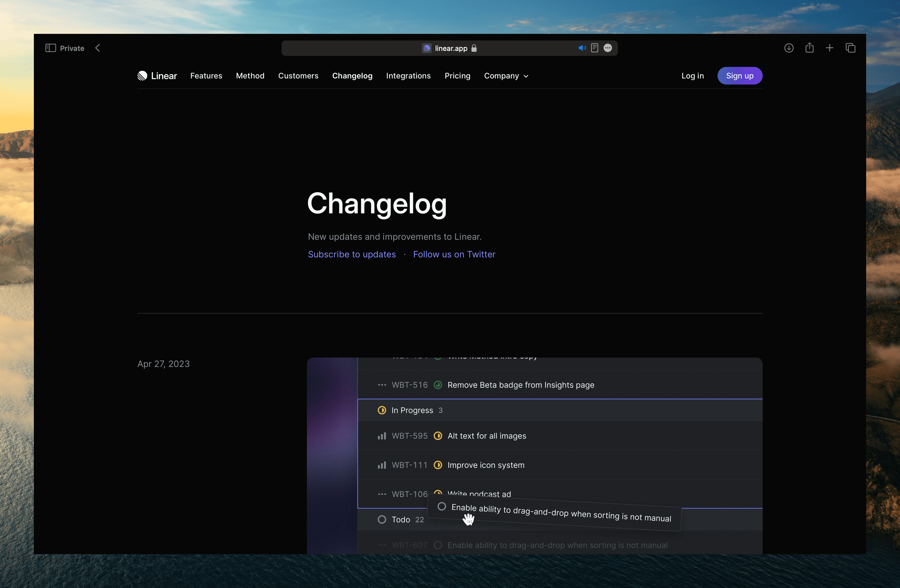Click the Sign up button
Viewport: 900px width, 588px height.
pyautogui.click(x=740, y=75)
